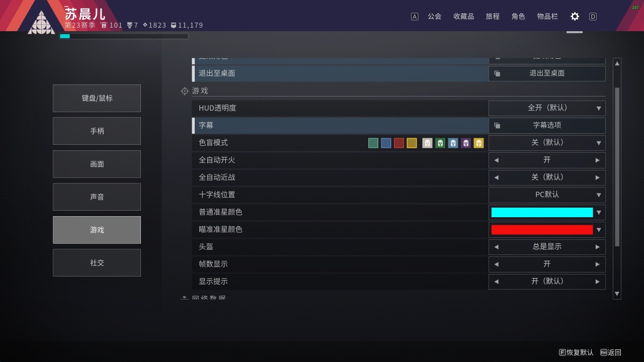The width and height of the screenshot is (644, 362).
Task: Click the settings list scrollbar thumb
Action: pyautogui.click(x=617, y=167)
